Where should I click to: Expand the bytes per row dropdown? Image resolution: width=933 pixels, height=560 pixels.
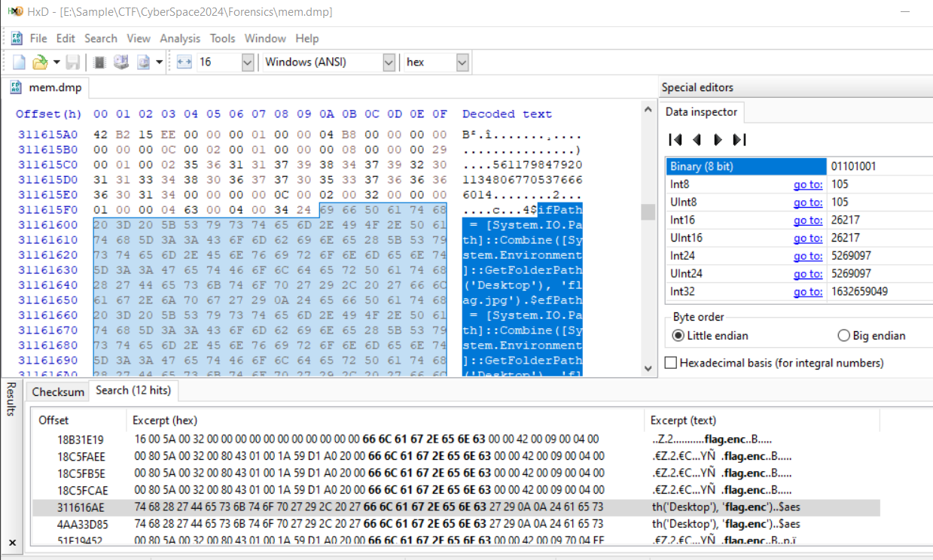247,62
